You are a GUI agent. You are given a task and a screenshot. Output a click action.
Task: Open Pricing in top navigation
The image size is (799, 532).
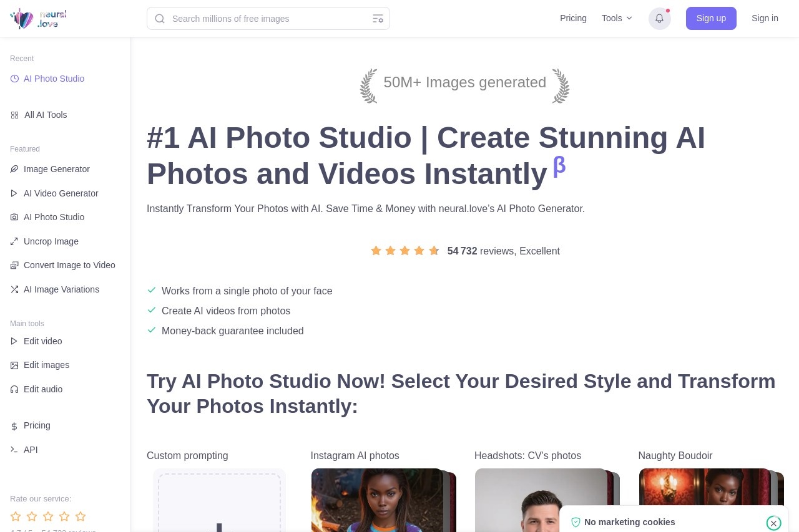(573, 18)
